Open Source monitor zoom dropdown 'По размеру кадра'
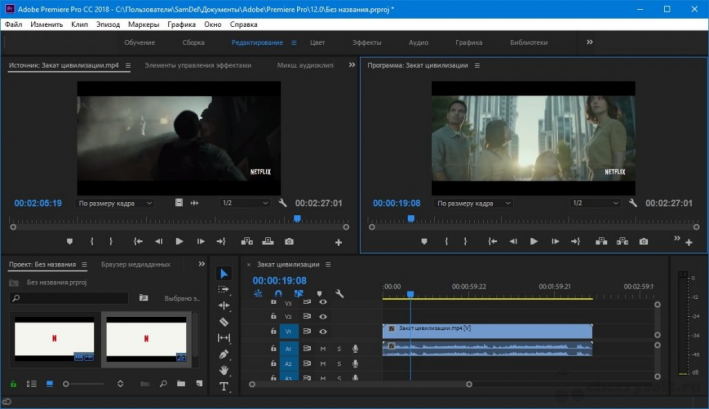The width and height of the screenshot is (709, 409). point(117,202)
